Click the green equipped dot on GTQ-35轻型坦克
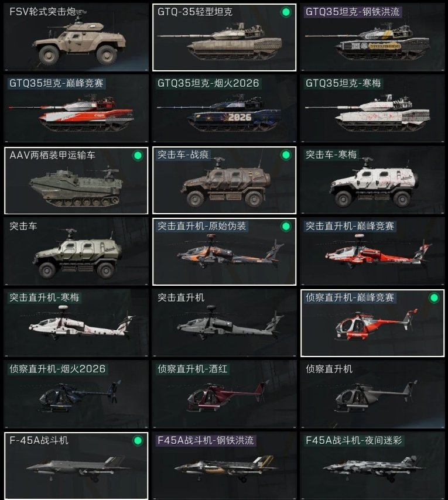This screenshot has height=500, width=448. pyautogui.click(x=286, y=12)
